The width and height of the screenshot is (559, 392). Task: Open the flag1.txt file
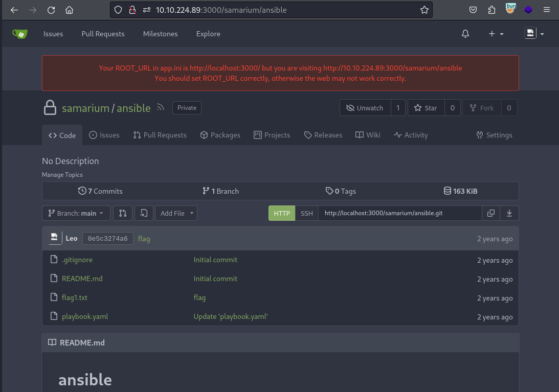[75, 297]
